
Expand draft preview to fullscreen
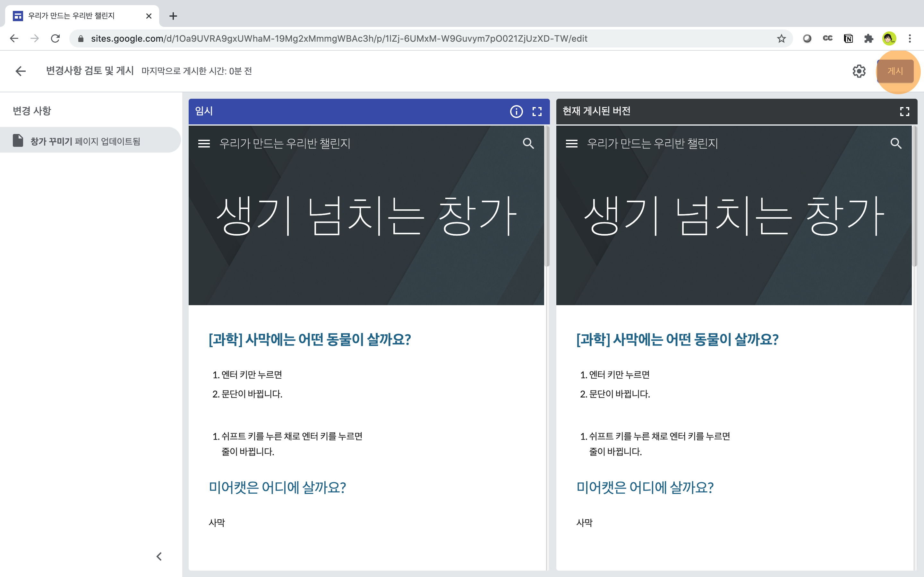coord(537,112)
